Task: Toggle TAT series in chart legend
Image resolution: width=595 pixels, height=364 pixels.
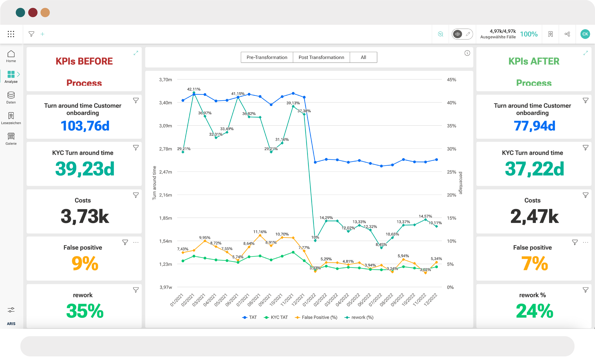Action: click(x=249, y=317)
